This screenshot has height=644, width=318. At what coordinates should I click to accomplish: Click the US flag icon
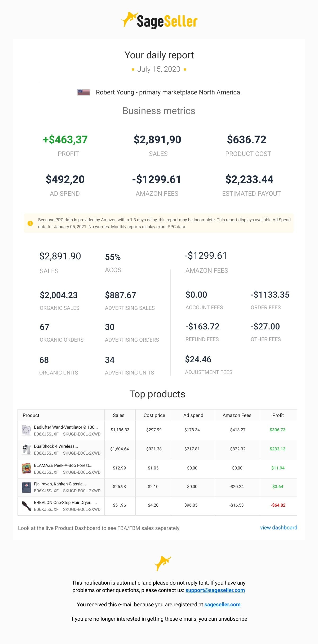click(x=84, y=92)
